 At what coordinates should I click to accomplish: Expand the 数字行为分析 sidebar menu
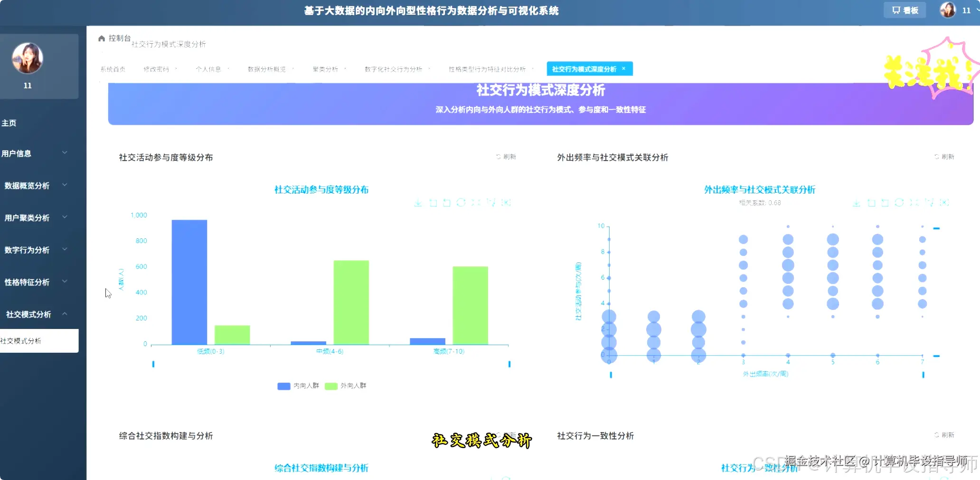pyautogui.click(x=39, y=250)
